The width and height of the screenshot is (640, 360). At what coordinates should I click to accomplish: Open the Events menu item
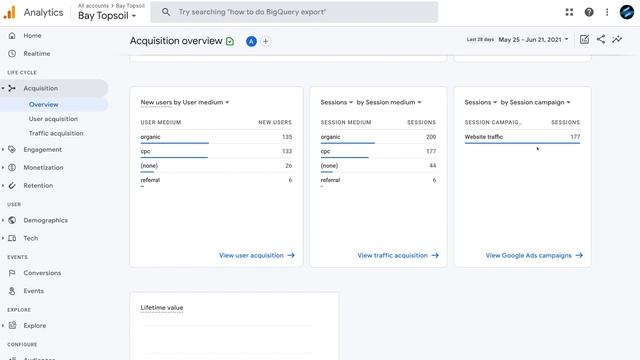(x=33, y=291)
